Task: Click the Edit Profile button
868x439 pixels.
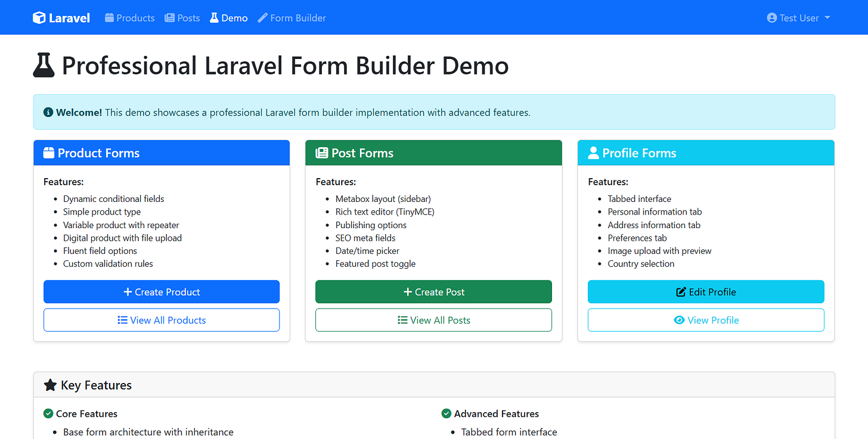Action: pos(706,292)
